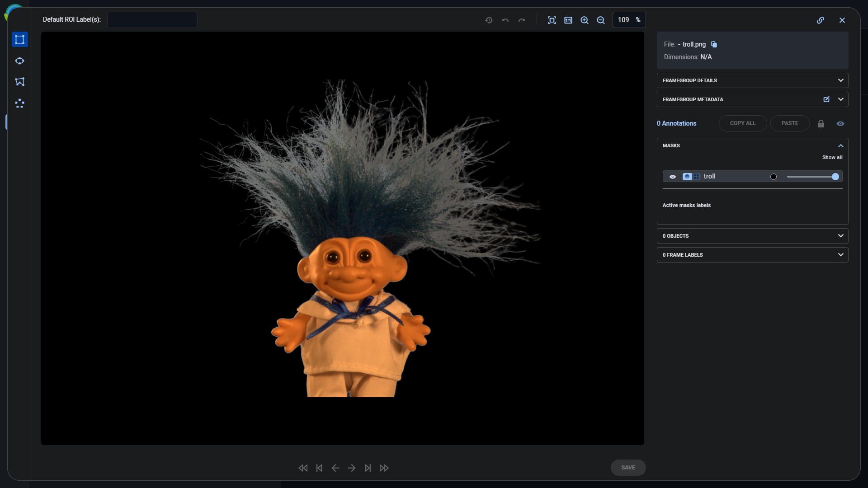Select the keypoints annotation tool
This screenshot has height=488, width=868.
tap(19, 103)
